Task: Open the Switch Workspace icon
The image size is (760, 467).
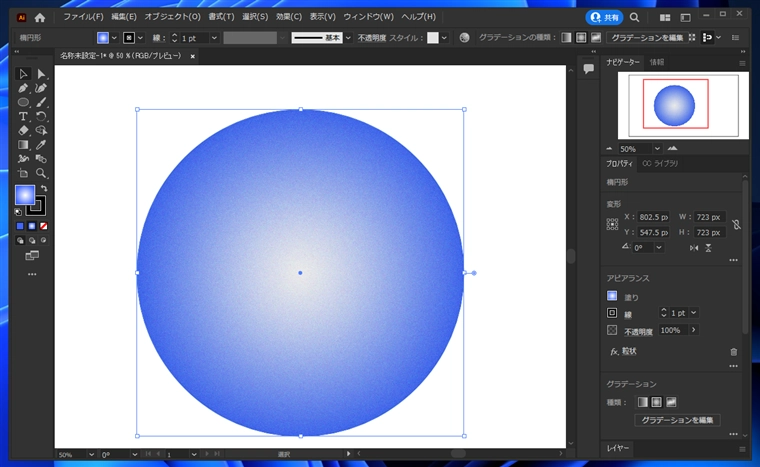Action: 685,17
